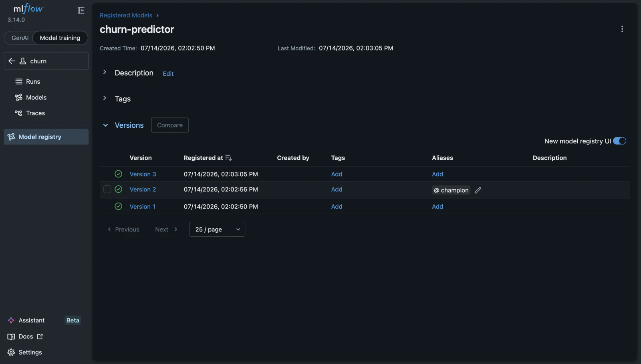The width and height of the screenshot is (641, 364).
Task: Click the Version column header
Action: point(141,158)
